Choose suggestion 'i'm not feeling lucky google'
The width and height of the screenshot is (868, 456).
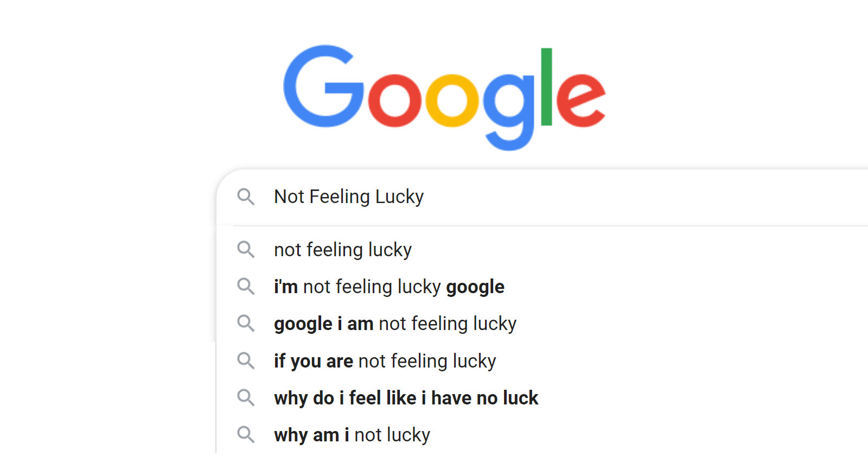389,287
